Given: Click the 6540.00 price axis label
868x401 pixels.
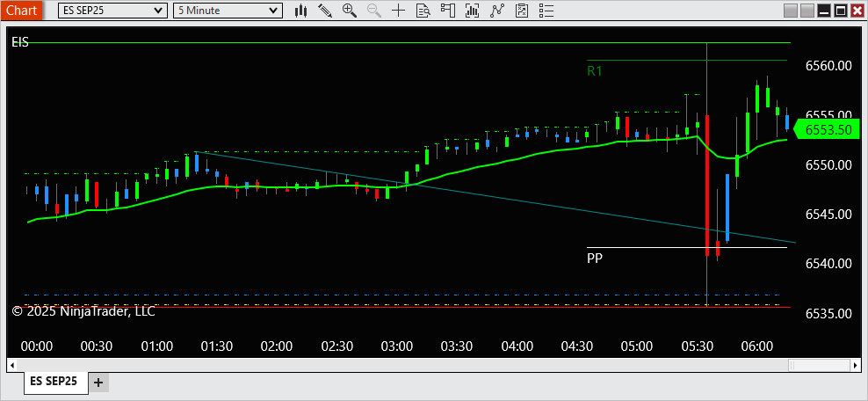Looking at the screenshot, I should pyautogui.click(x=828, y=263).
